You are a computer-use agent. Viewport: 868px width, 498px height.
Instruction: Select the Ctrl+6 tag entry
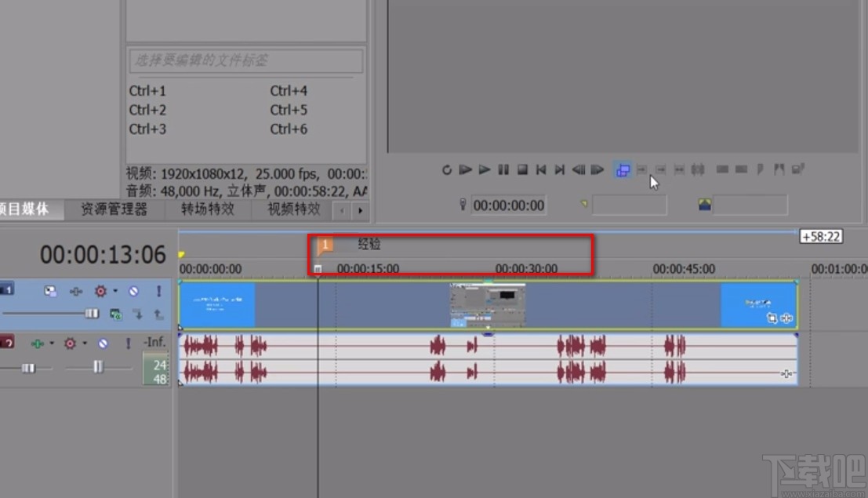(289, 129)
